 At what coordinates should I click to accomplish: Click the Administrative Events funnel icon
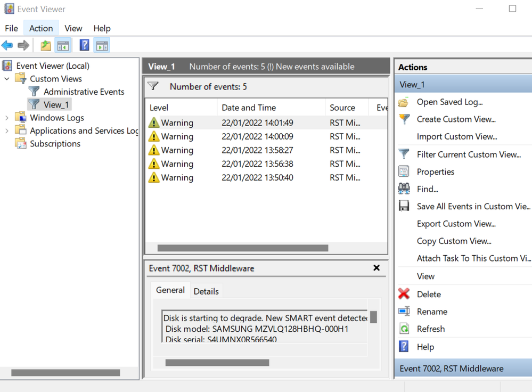(x=34, y=91)
